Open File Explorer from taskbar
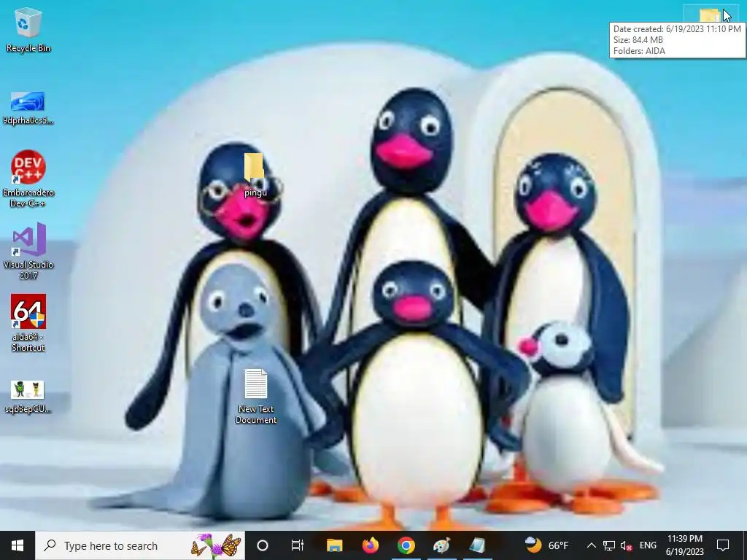The width and height of the screenshot is (747, 560). pyautogui.click(x=334, y=545)
